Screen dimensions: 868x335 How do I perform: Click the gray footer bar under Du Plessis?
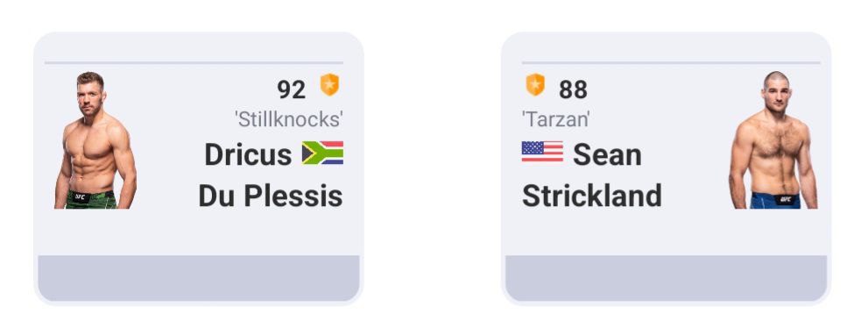199,278
